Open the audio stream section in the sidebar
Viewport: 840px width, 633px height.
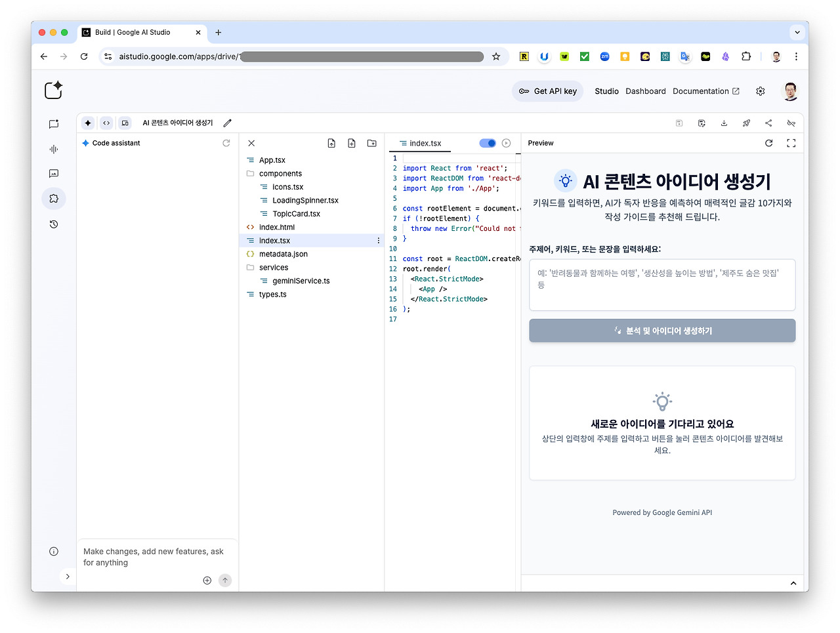[54, 149]
